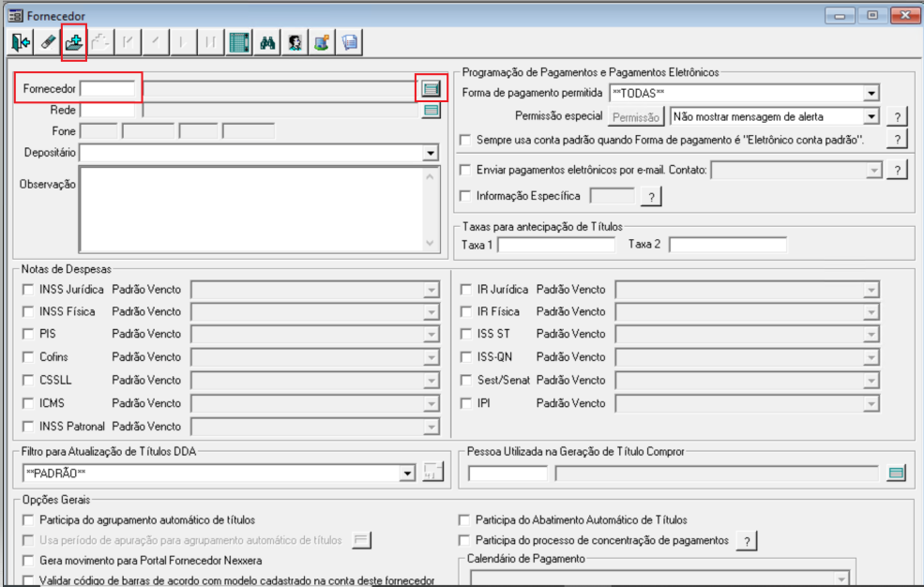Click the icon beside 'Usa período de apuração'
Screen dimensions: 924x587
pos(361,539)
